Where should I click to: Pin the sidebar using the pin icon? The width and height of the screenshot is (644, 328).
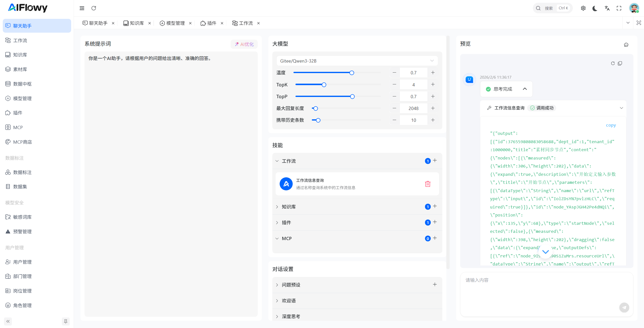[x=65, y=321]
